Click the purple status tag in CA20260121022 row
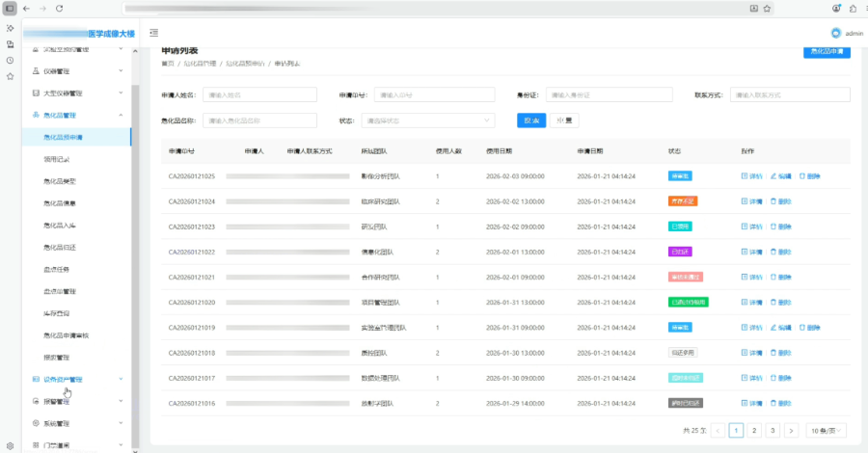 pyautogui.click(x=680, y=252)
